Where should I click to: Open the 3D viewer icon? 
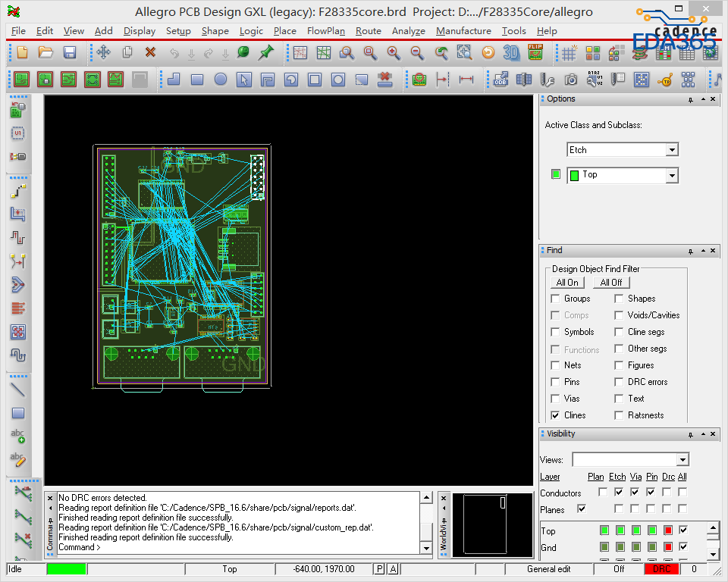(x=512, y=52)
